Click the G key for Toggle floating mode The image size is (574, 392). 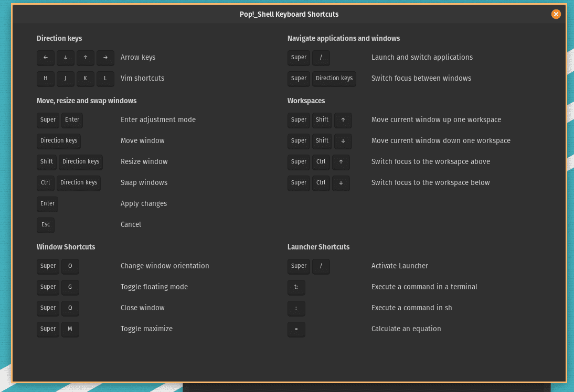[x=70, y=287]
